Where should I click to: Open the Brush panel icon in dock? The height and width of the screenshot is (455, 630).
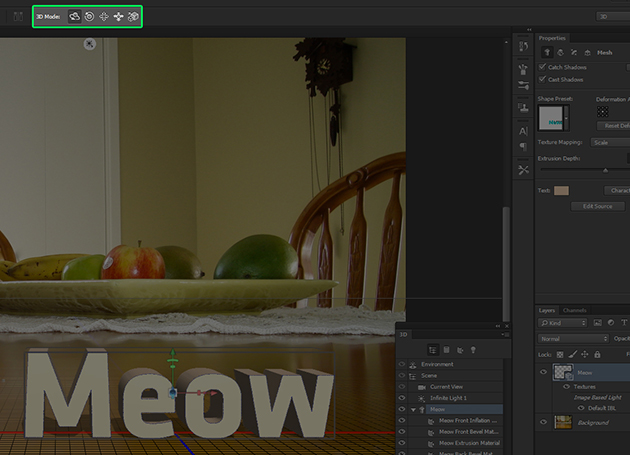pos(523,70)
